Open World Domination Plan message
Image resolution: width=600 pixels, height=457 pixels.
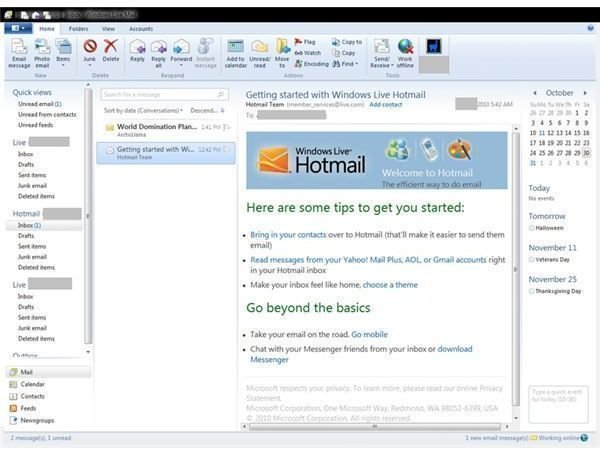click(x=166, y=130)
